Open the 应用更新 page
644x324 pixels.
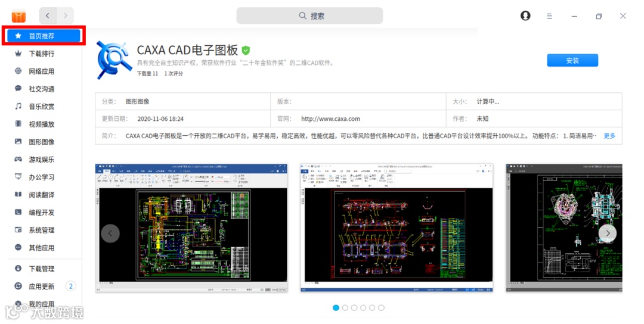(42, 286)
